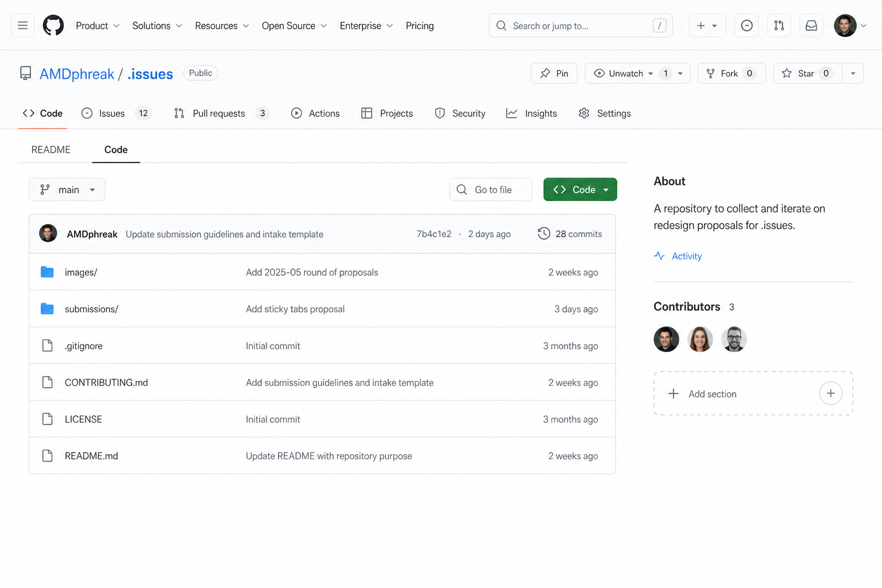
Task: Open the notifications inbox
Action: tap(811, 25)
